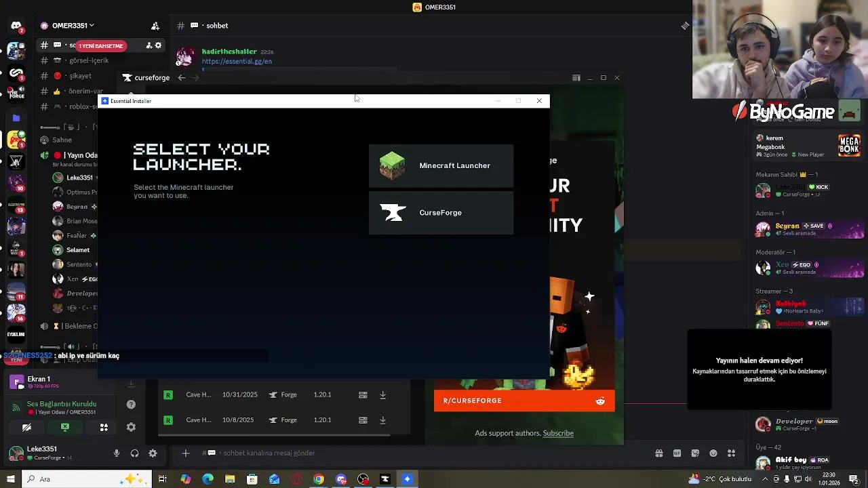Image resolution: width=868 pixels, height=488 pixels.
Task: Create invite for the sohbet channel
Action: 149,45
